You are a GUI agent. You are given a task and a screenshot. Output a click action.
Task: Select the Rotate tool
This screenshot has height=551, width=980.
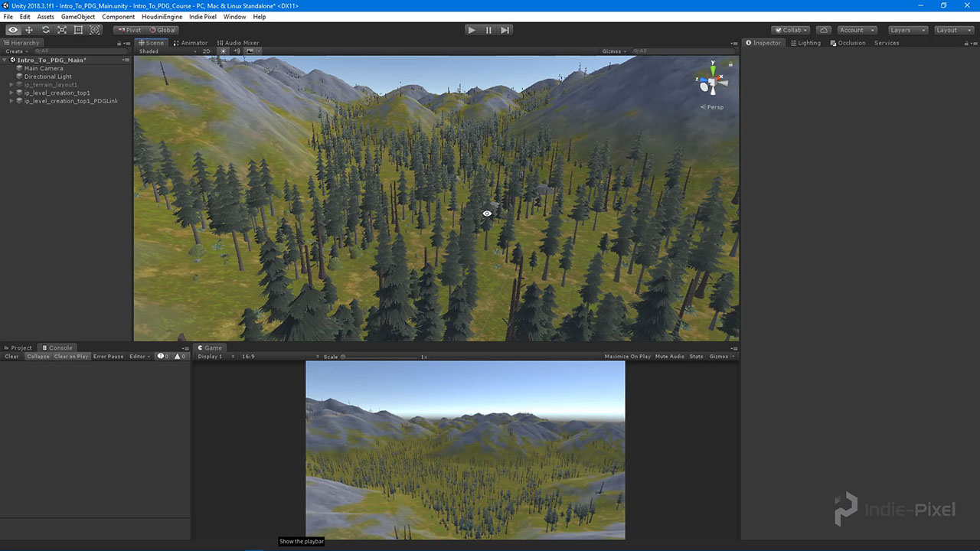(46, 30)
